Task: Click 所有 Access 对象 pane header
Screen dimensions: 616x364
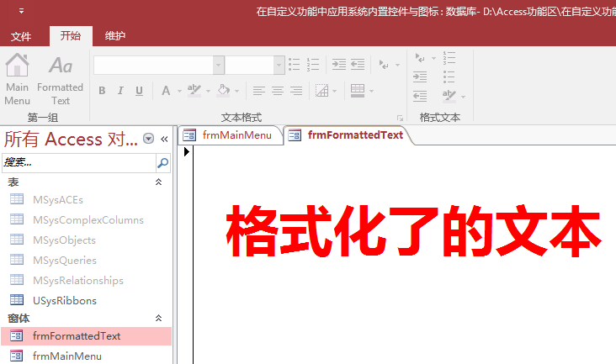Action: (x=71, y=140)
